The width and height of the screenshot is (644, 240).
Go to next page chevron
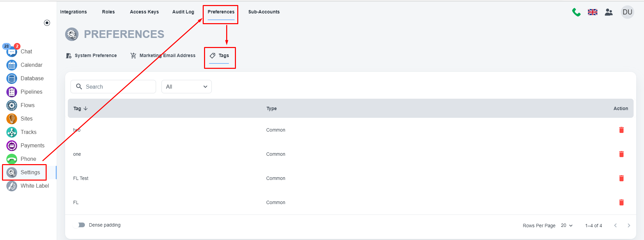629,226
